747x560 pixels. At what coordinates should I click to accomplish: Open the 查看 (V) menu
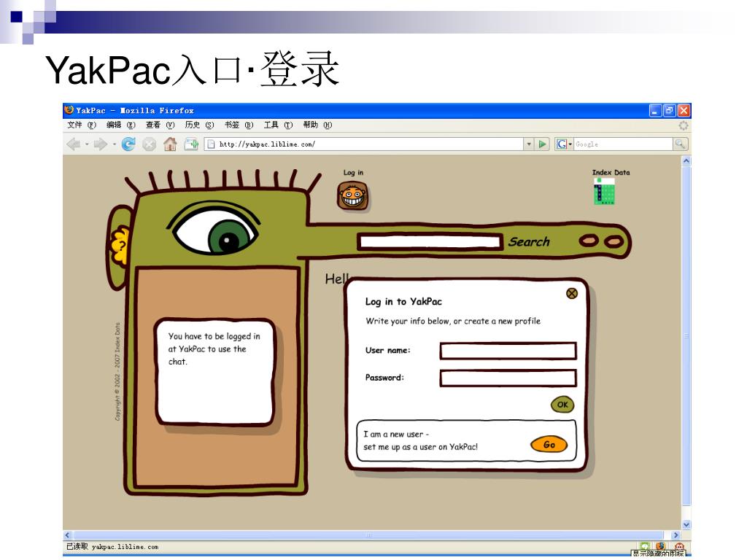[160, 125]
